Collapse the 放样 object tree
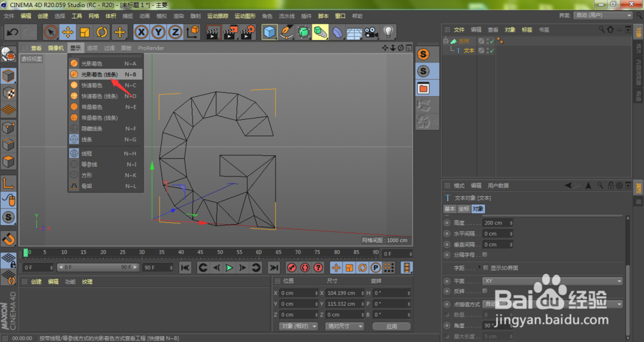Image resolution: width=644 pixels, height=342 pixels. coord(446,41)
